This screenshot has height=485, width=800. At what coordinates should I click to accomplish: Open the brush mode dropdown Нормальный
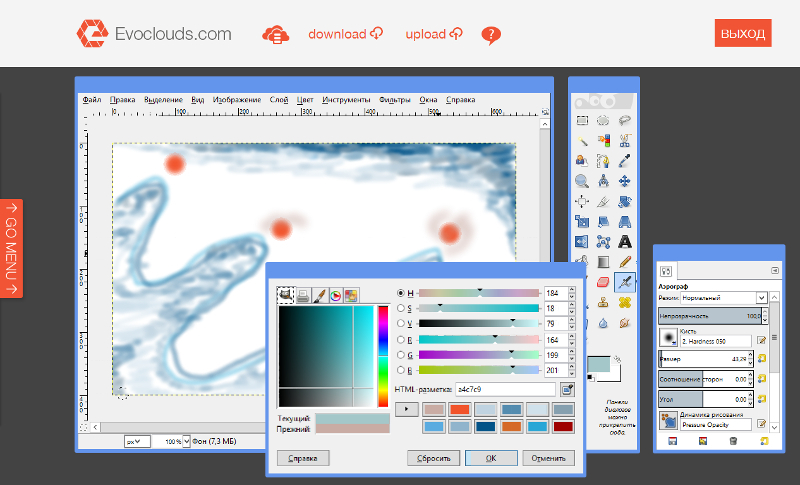coord(724,298)
